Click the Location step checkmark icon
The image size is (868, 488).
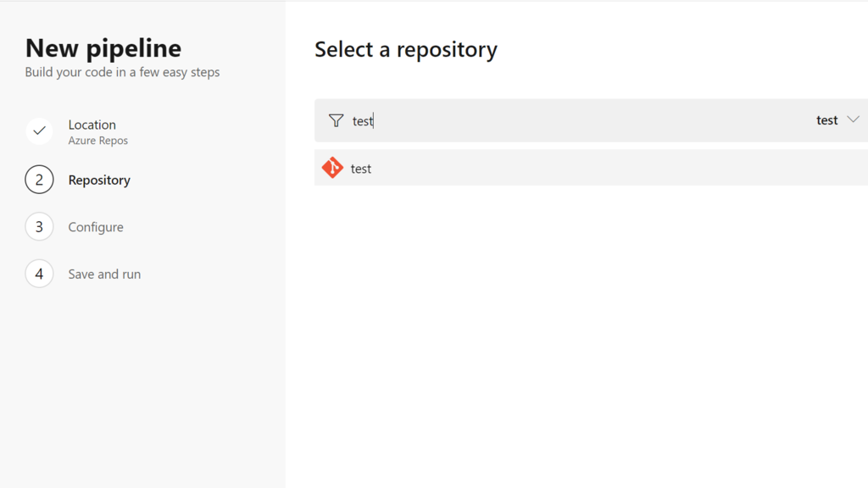point(39,131)
